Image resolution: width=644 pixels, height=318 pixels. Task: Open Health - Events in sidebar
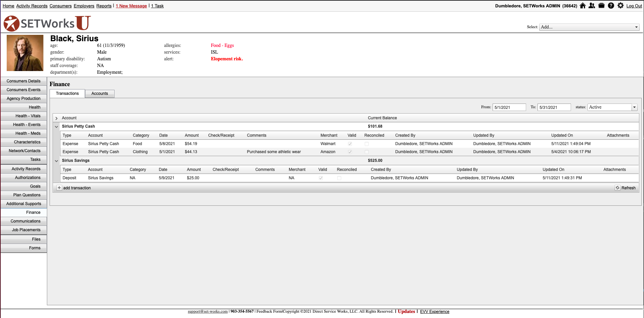(x=24, y=125)
